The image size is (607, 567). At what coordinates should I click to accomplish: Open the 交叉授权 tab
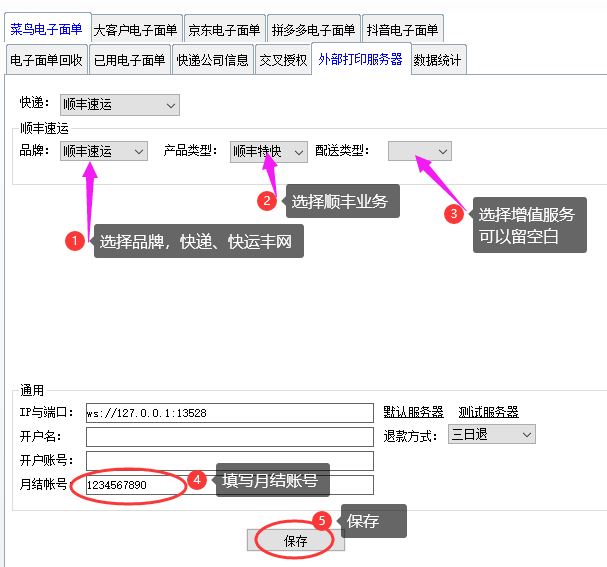point(282,61)
